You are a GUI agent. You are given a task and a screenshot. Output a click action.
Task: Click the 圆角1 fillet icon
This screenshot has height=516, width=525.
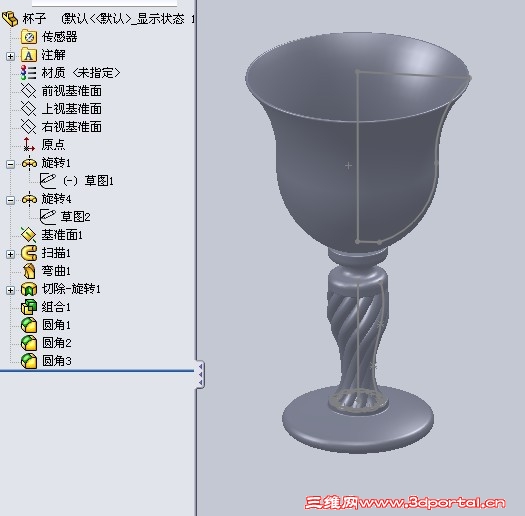click(29, 325)
